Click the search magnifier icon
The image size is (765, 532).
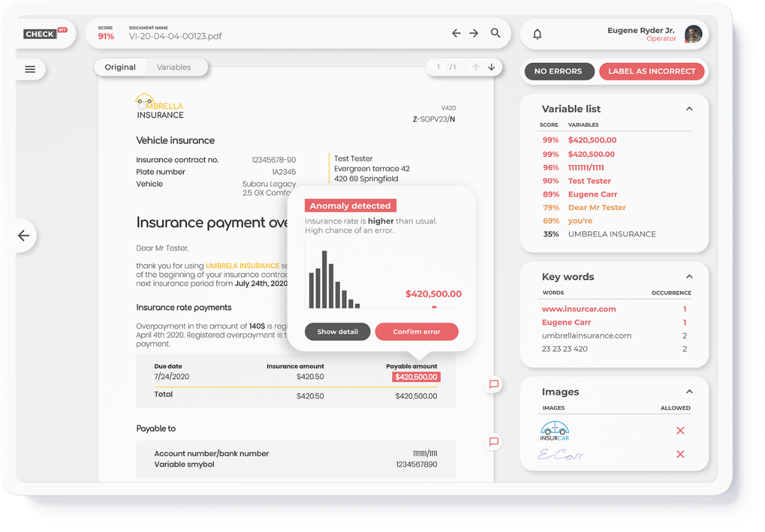pos(495,33)
